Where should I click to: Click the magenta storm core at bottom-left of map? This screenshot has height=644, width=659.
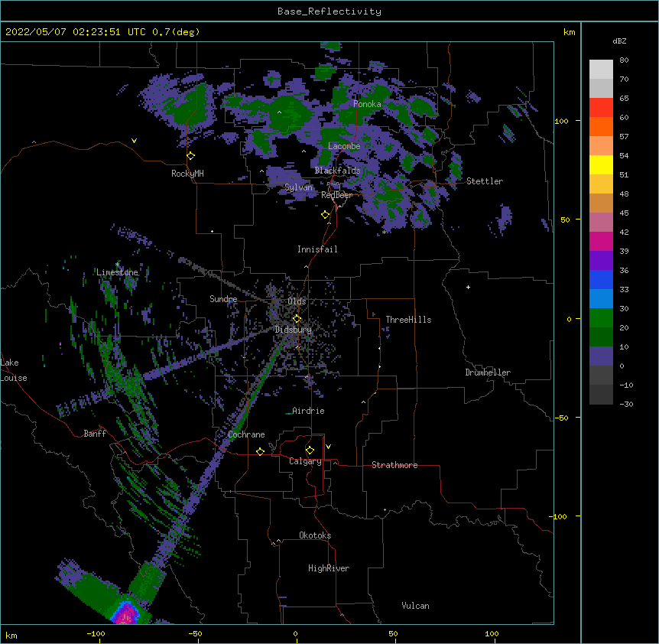point(125,616)
